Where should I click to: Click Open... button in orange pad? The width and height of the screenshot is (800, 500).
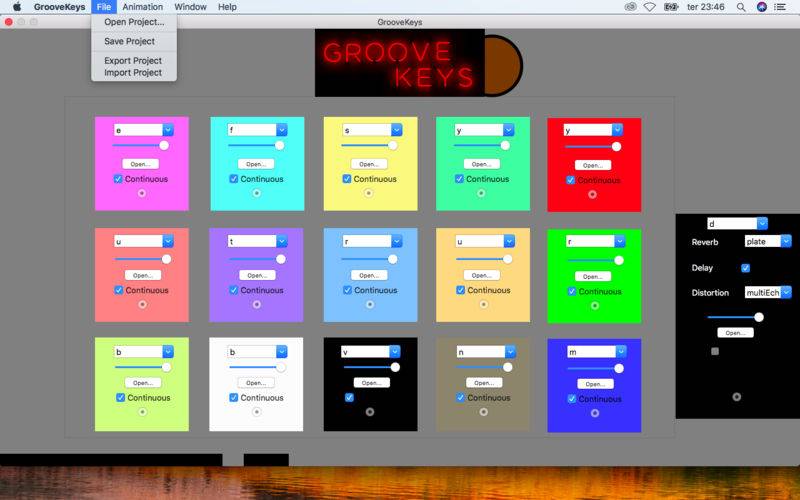click(482, 276)
